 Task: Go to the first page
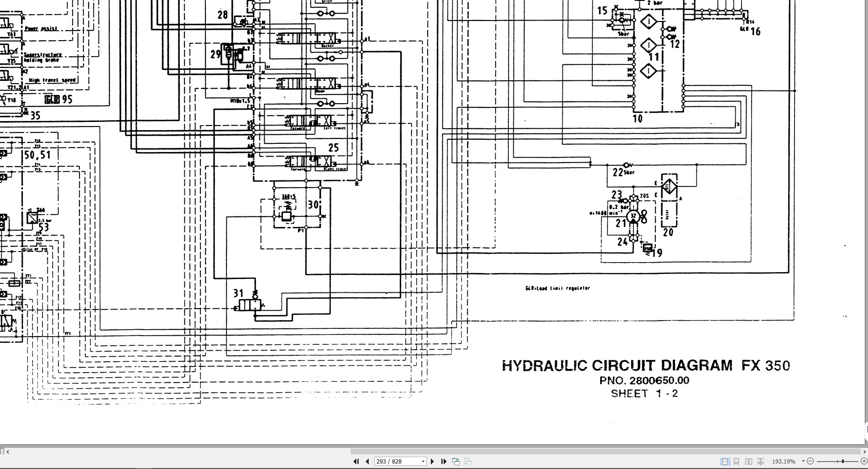356,461
